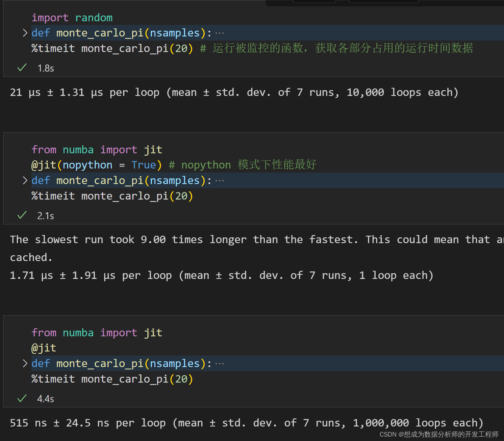This screenshot has height=441, width=504.
Task: Click the %timeit line in the third cell
Action: click(x=112, y=379)
